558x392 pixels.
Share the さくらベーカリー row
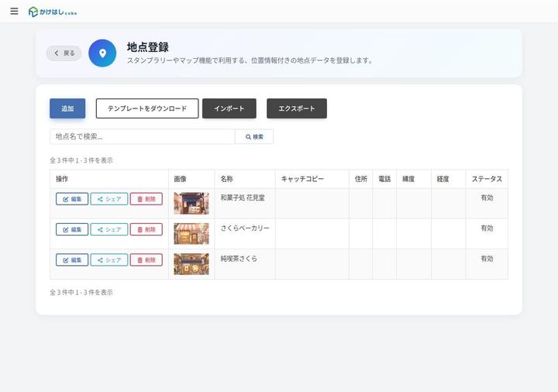pos(109,229)
